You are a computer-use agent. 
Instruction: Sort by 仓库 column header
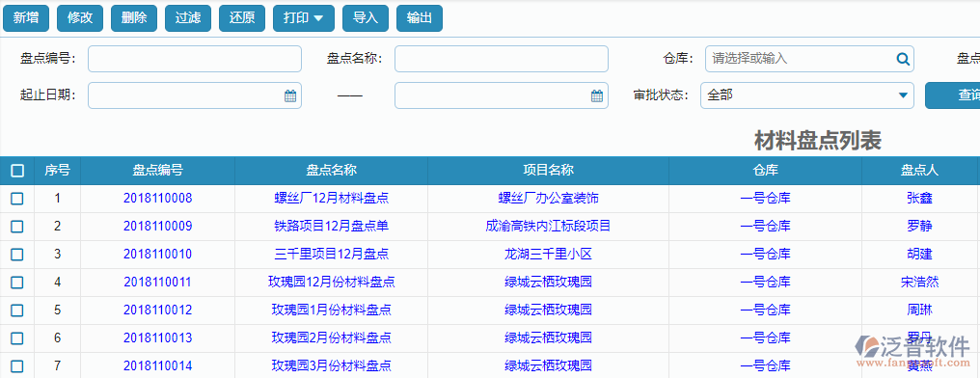tap(766, 171)
